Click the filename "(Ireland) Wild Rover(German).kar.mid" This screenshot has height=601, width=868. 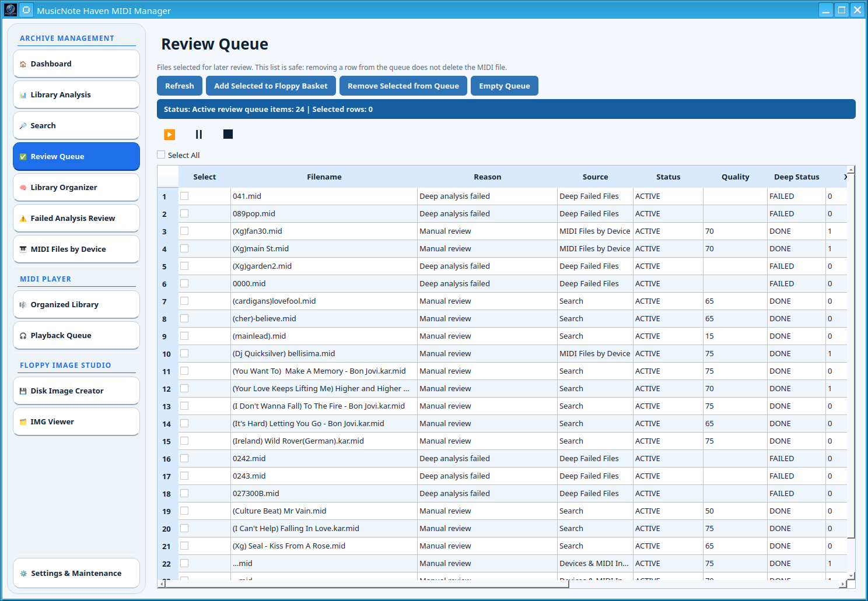coord(298,441)
